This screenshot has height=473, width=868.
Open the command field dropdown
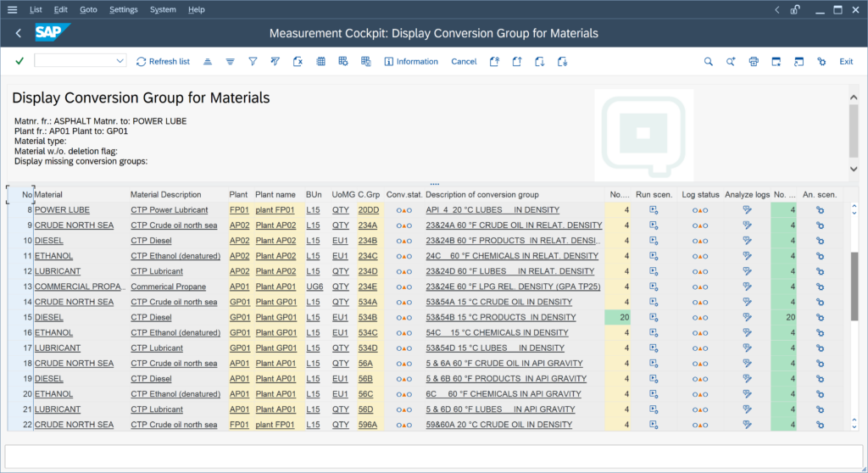[120, 61]
